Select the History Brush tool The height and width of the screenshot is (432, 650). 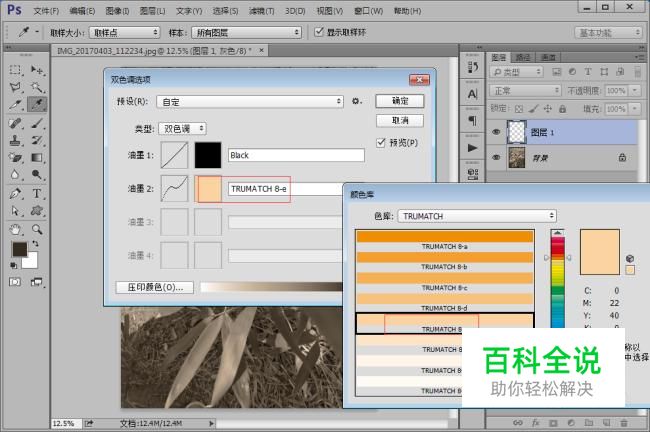point(37,141)
